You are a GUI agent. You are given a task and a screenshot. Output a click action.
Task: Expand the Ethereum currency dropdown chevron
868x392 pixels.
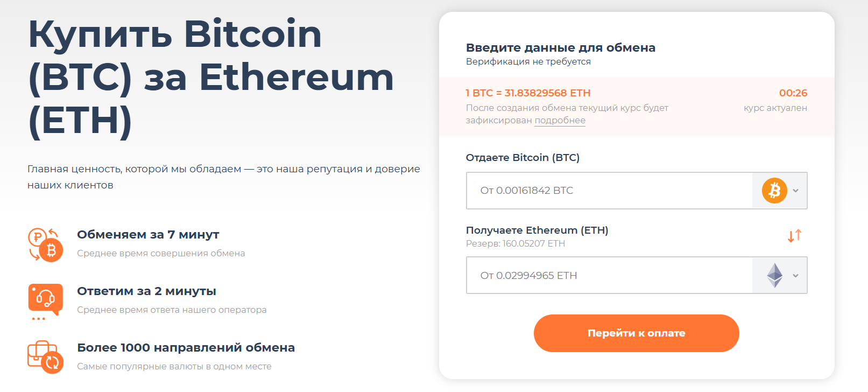(796, 276)
